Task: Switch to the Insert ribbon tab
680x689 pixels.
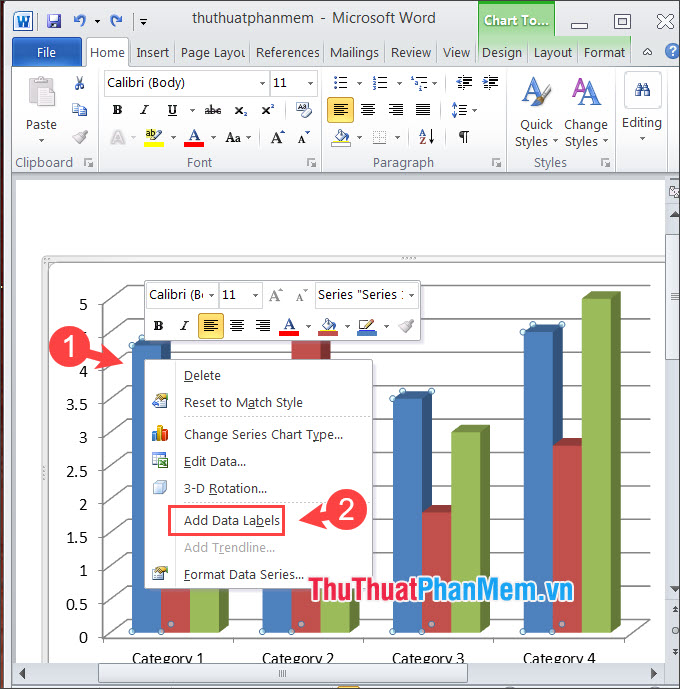Action: click(153, 53)
